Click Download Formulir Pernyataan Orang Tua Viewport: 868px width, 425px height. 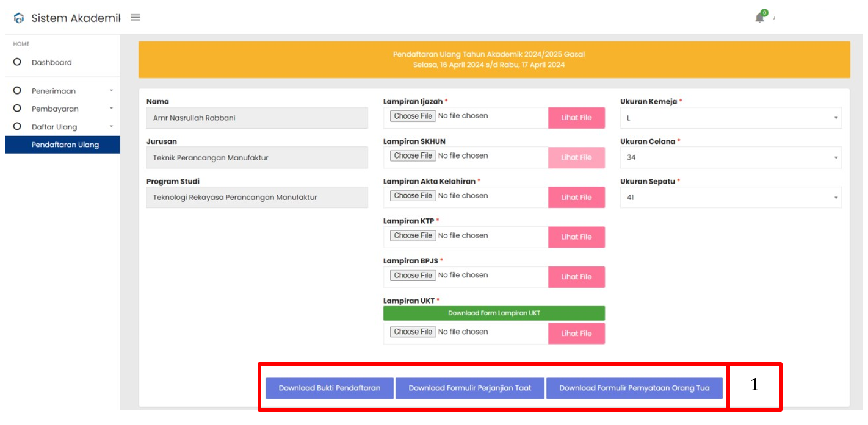pyautogui.click(x=634, y=388)
